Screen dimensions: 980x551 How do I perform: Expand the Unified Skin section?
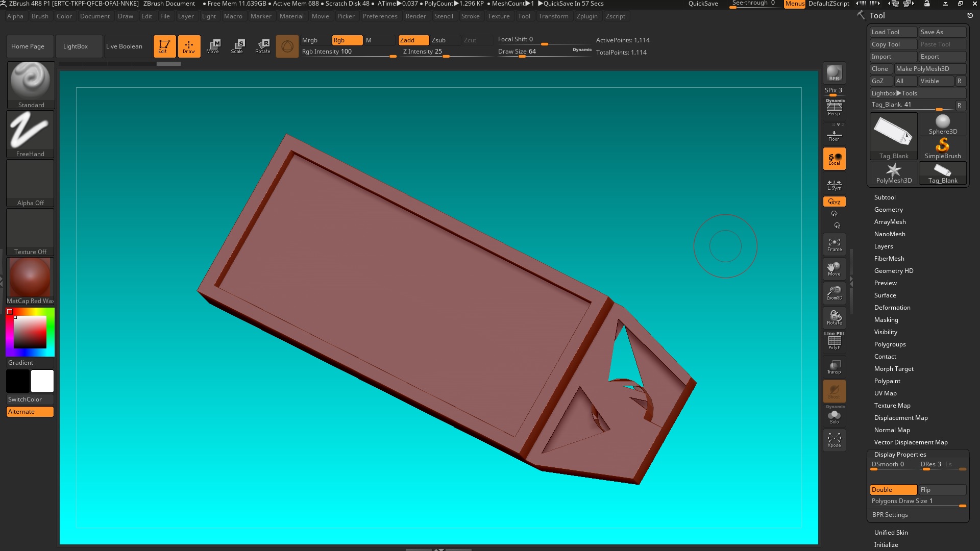tap(891, 533)
